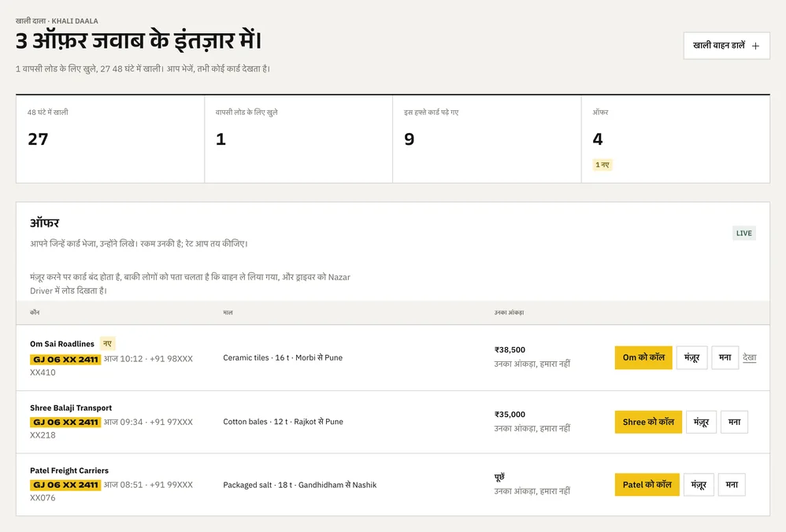Open the 48 घंटे में खाली stat card
The height and width of the screenshot is (532, 786).
click(110, 139)
